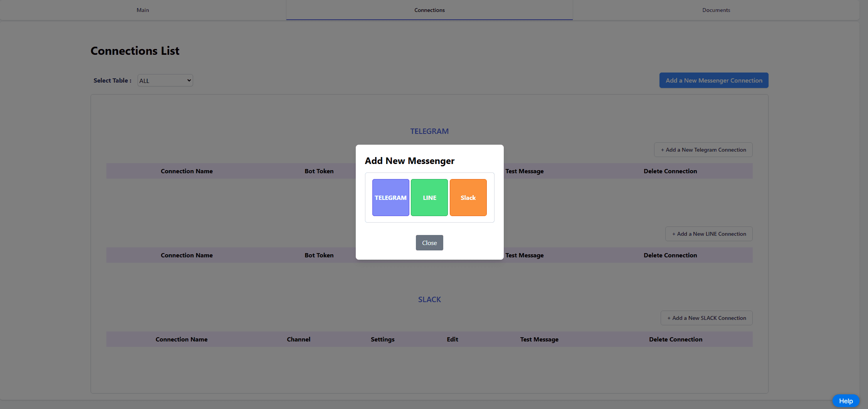Switch to the Documents tab
Screen dimensions: 868x409
716,10
